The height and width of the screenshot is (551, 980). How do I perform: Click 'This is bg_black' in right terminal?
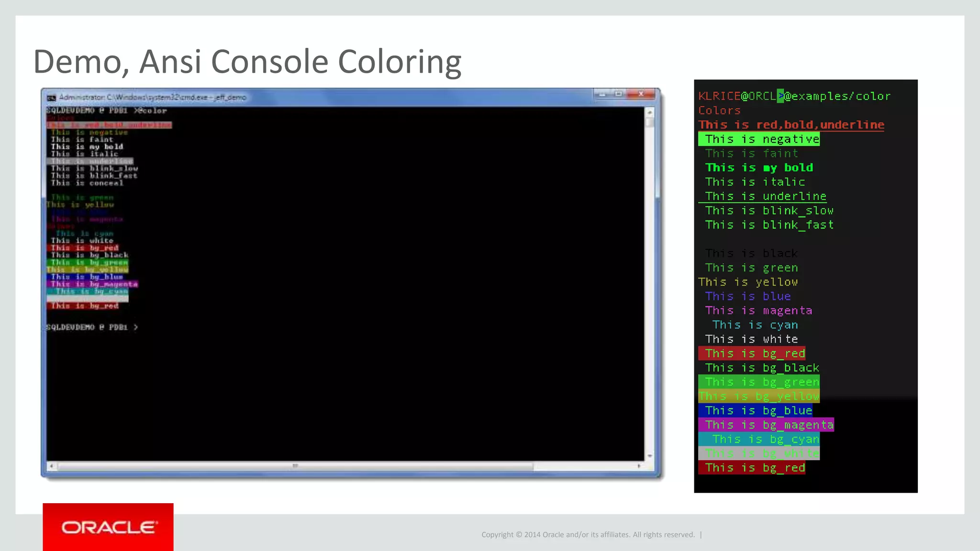pyautogui.click(x=762, y=368)
